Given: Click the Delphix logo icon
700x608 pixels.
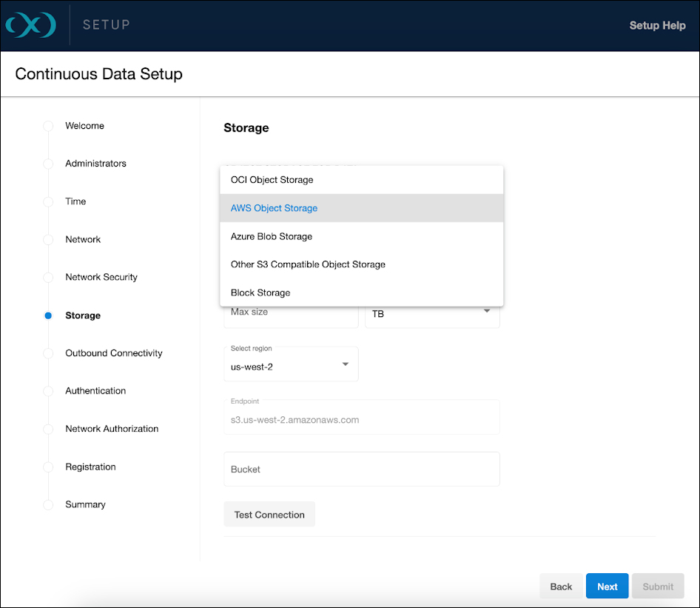Looking at the screenshot, I should click(x=30, y=24).
